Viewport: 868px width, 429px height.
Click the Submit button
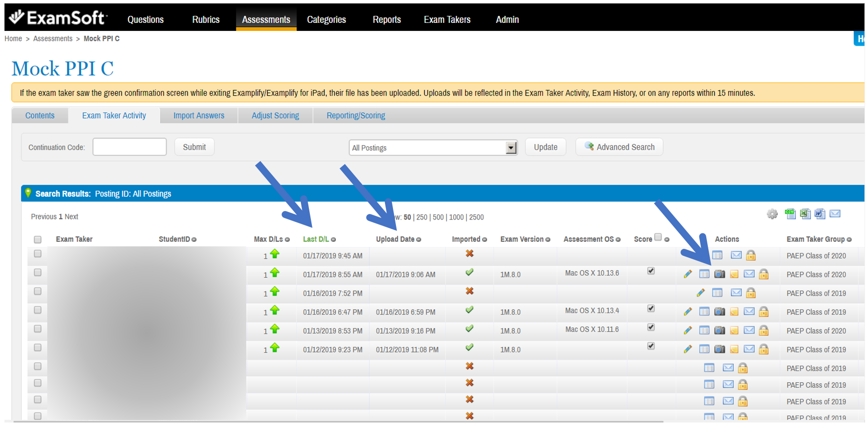[x=194, y=147]
